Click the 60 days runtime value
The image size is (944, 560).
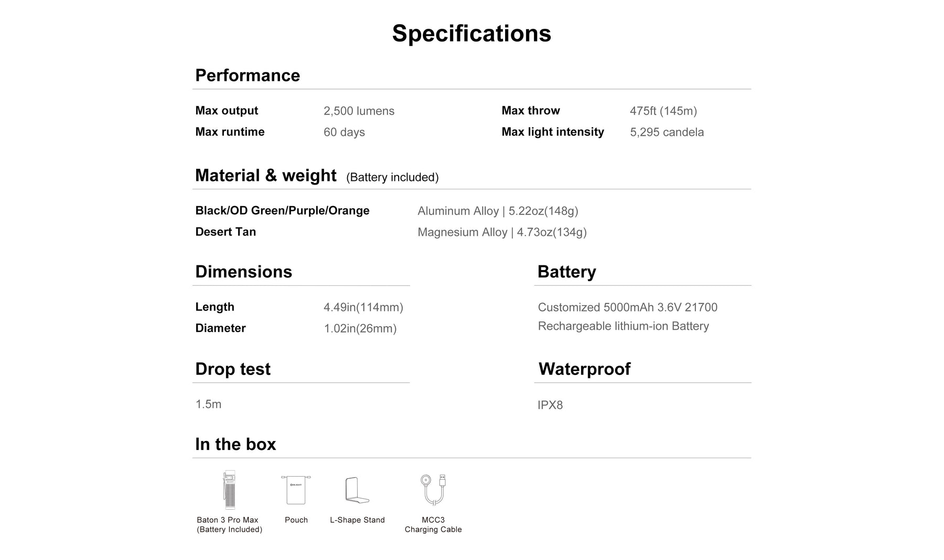pos(344,132)
